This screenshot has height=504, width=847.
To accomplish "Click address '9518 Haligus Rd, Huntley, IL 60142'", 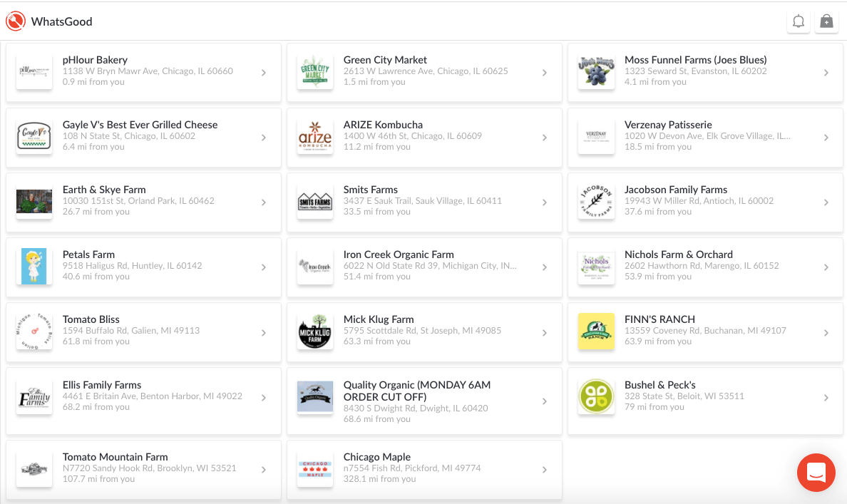I will coord(133,266).
